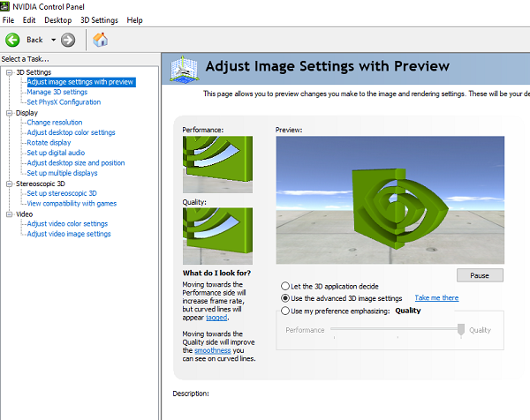
Task: Open Set PhysX Configuration
Action: (64, 102)
